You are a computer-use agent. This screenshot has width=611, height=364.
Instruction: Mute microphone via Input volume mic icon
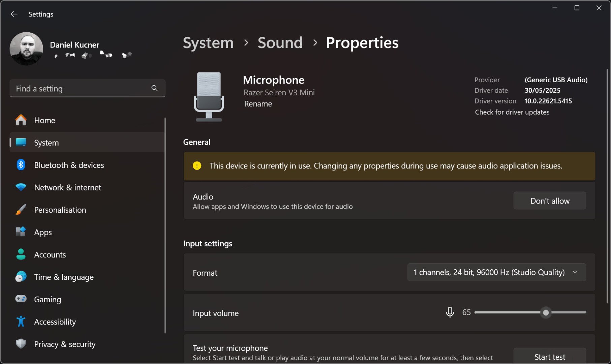(450, 312)
